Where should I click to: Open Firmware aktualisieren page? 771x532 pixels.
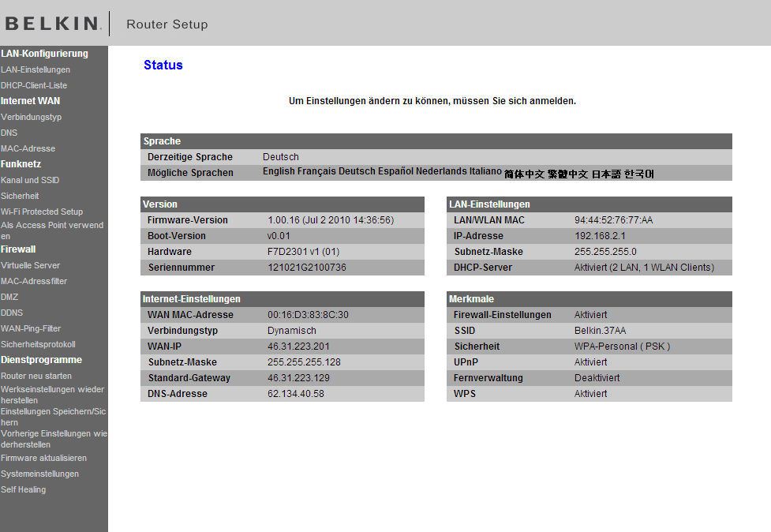click(43, 459)
